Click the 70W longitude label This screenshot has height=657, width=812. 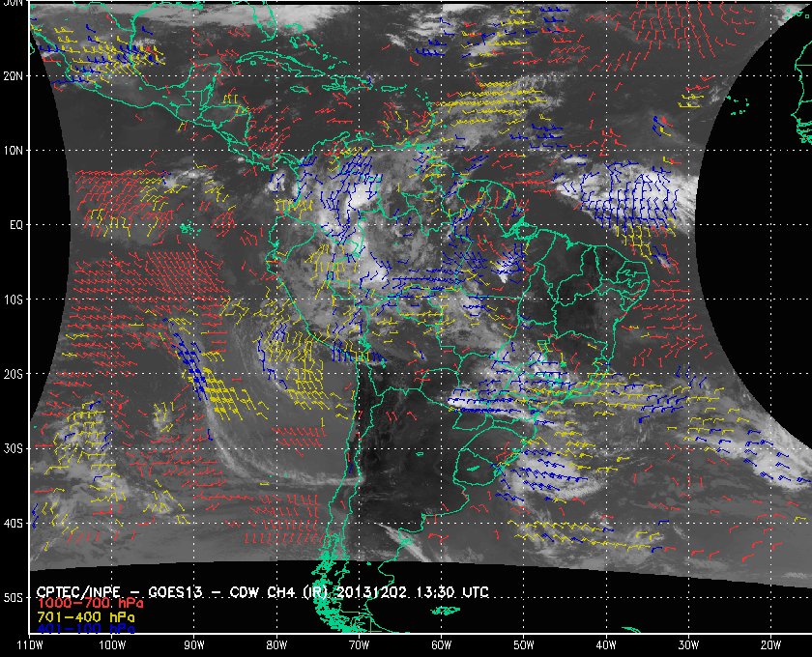(x=359, y=645)
